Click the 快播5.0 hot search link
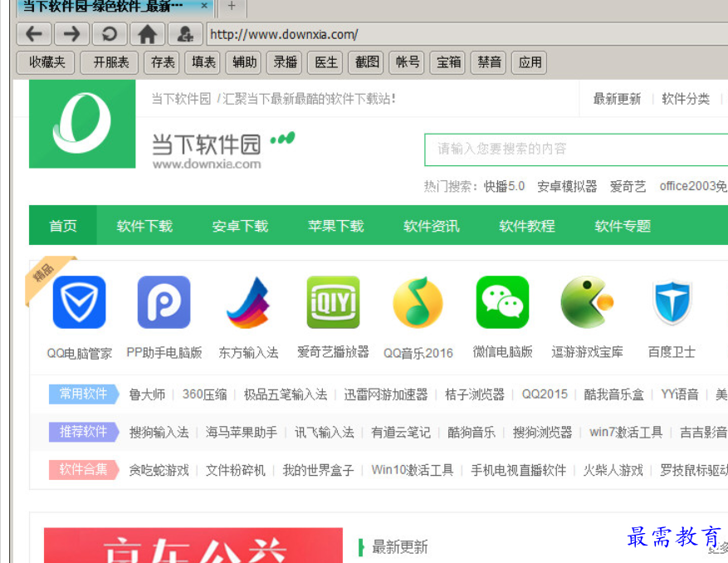This screenshot has width=728, height=563. click(504, 186)
